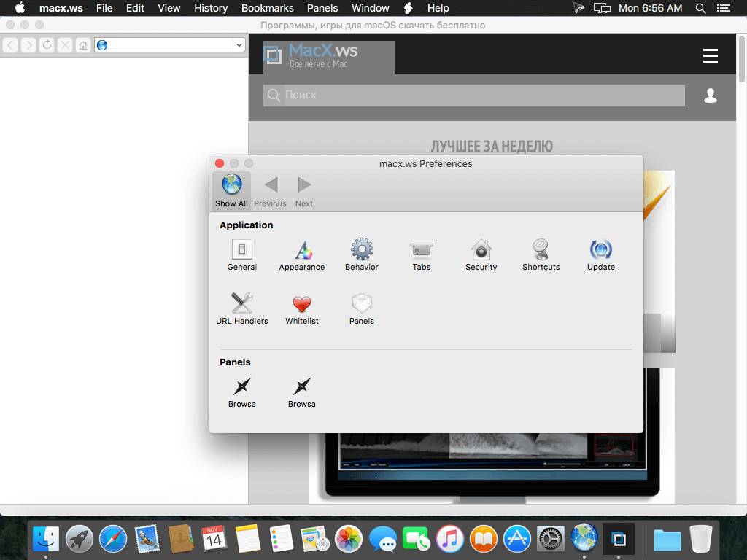Open the Shortcuts preferences pane
Image resolution: width=747 pixels, height=560 pixels.
tap(541, 254)
